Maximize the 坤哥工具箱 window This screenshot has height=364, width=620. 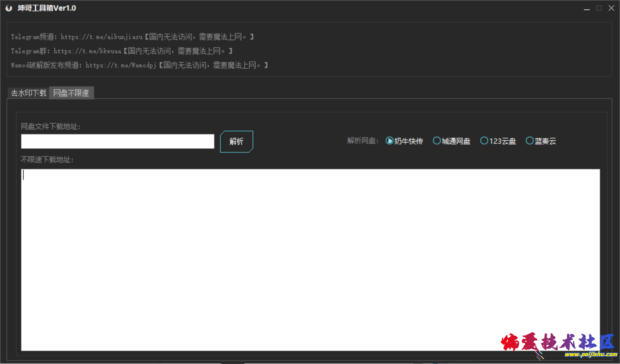pos(599,8)
